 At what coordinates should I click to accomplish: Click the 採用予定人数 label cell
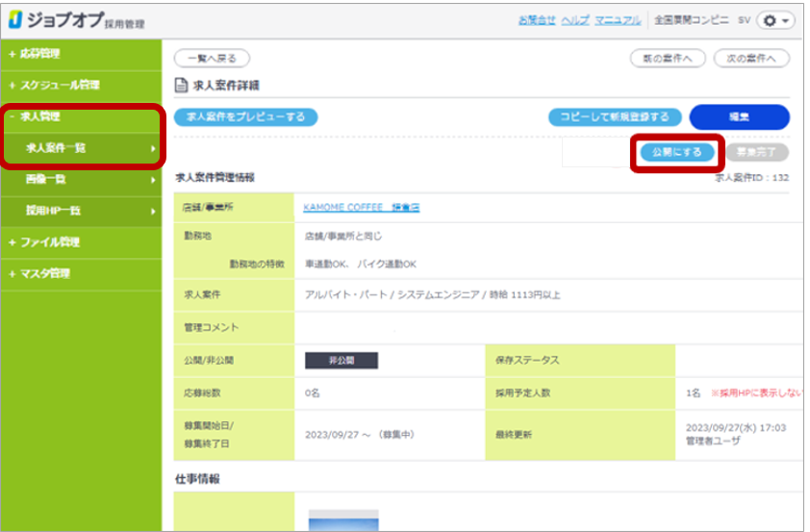(x=580, y=393)
